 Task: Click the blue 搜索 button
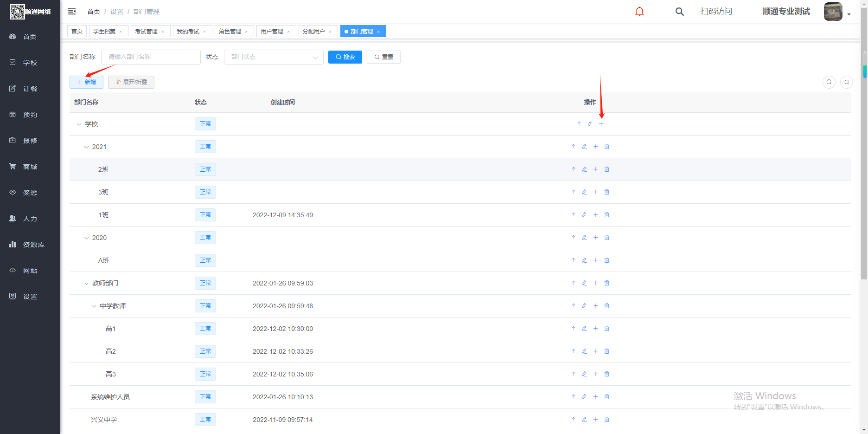point(345,57)
